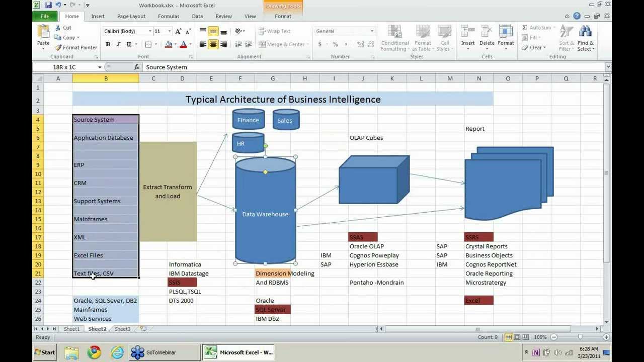The image size is (644, 362).
Task: Open Sort & Filter tool
Action: [x=567, y=32]
